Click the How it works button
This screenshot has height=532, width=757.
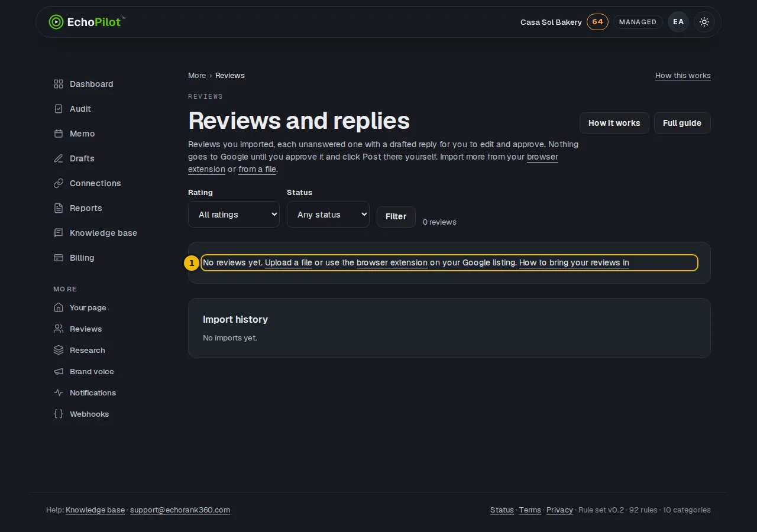[x=614, y=123]
